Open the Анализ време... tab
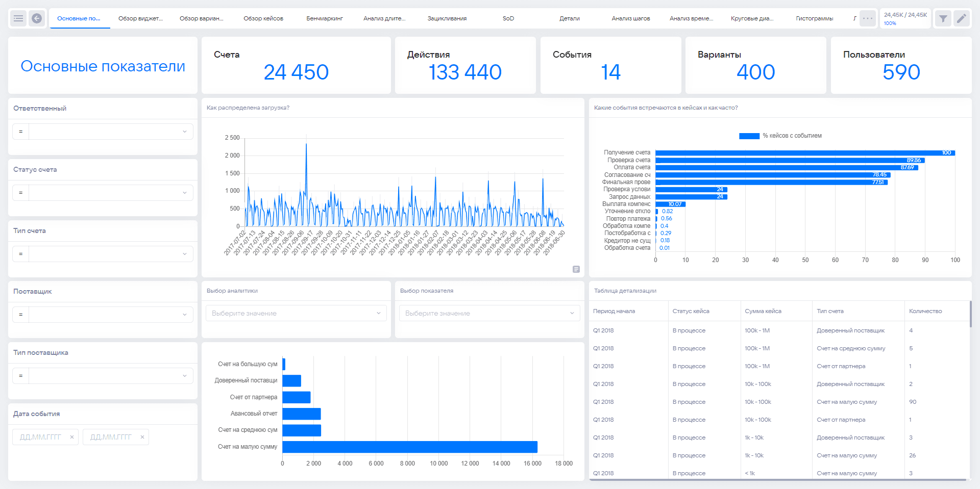Image resolution: width=980 pixels, height=489 pixels. click(692, 18)
